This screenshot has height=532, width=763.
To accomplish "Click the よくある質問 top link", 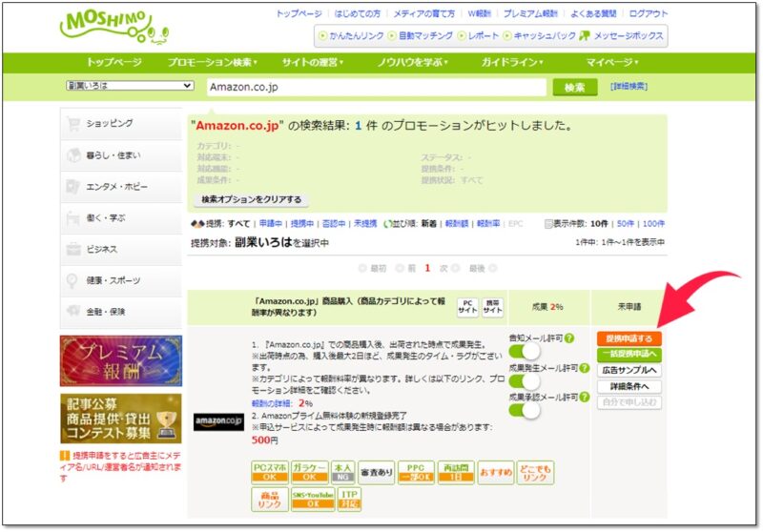I will [x=593, y=13].
